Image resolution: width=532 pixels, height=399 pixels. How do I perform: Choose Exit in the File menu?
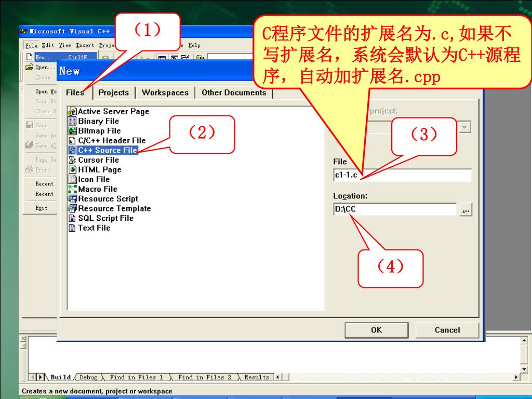(41, 208)
